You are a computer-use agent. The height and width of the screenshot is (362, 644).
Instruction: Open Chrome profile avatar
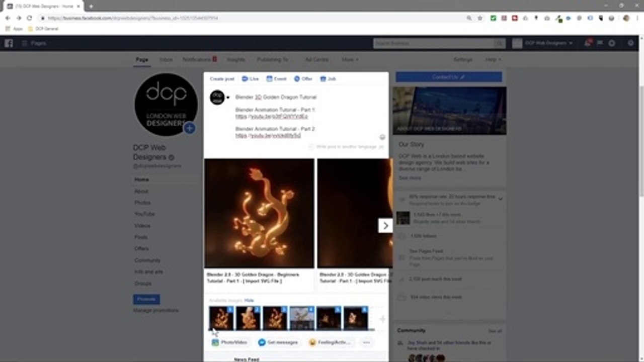click(626, 18)
